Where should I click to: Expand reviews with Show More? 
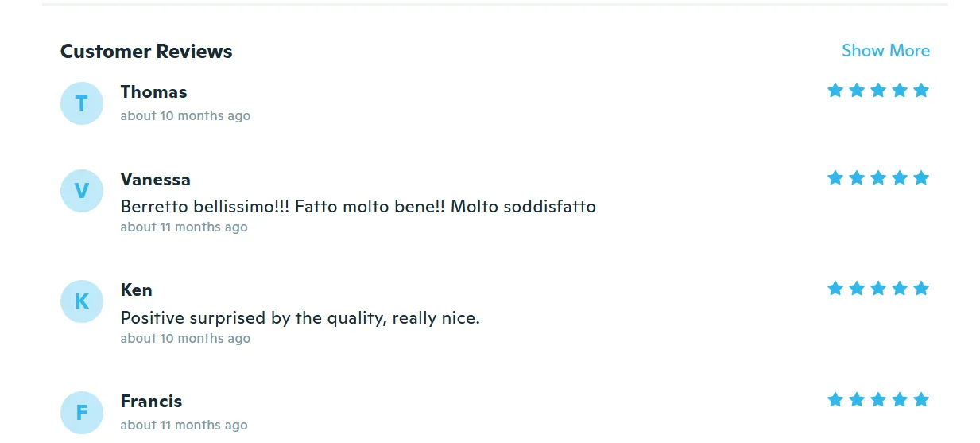pyautogui.click(x=885, y=51)
